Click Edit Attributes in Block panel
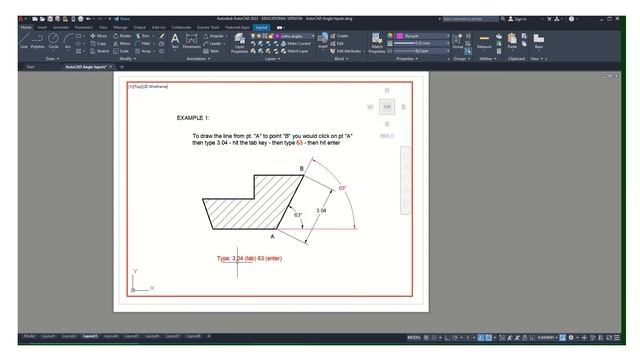The width and height of the screenshot is (640, 360). [x=346, y=51]
